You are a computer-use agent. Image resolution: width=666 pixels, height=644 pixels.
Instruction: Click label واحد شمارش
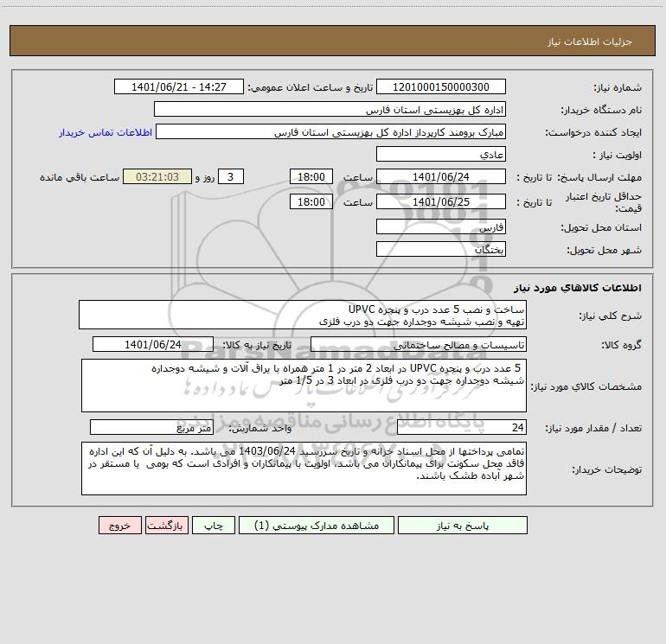260,429
